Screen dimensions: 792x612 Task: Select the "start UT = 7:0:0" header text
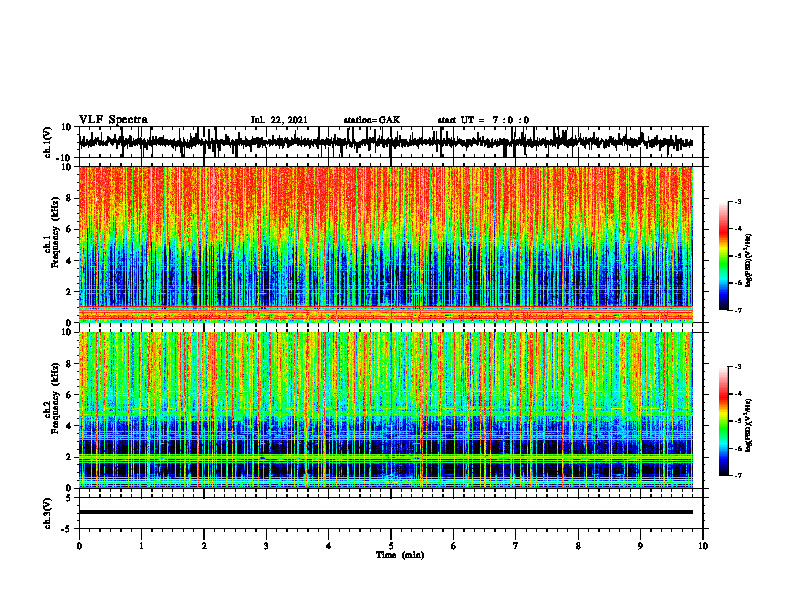(483, 120)
